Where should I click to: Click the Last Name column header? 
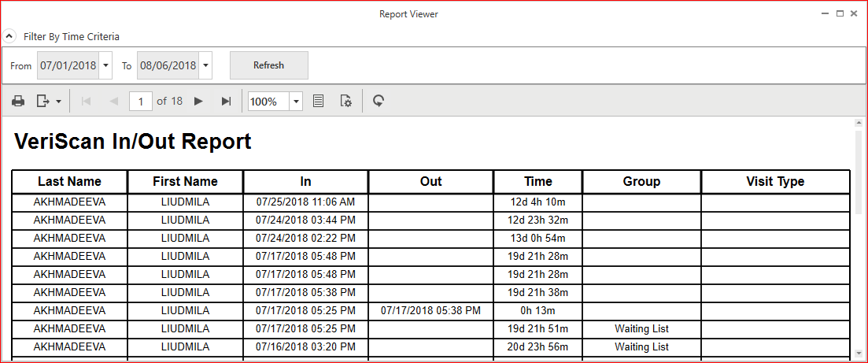[69, 182]
